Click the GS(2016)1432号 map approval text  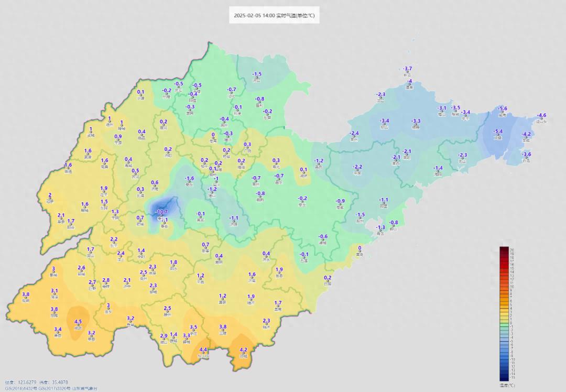[22, 388]
